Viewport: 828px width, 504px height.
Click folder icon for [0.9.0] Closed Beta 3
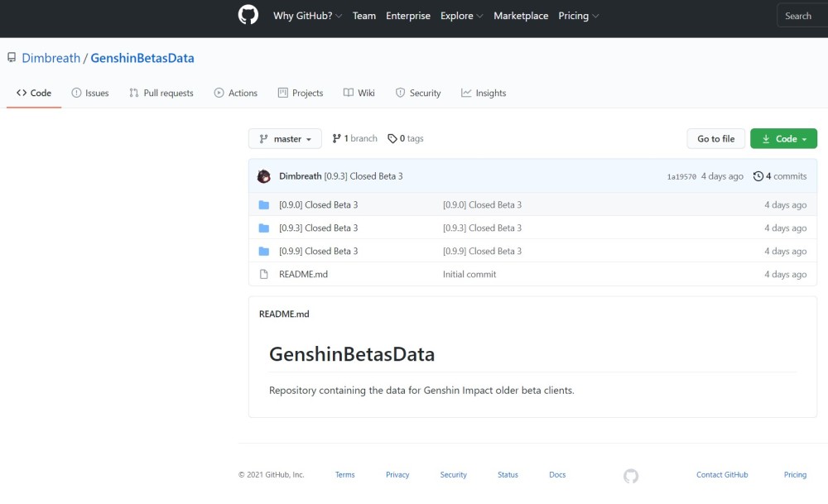[264, 204]
